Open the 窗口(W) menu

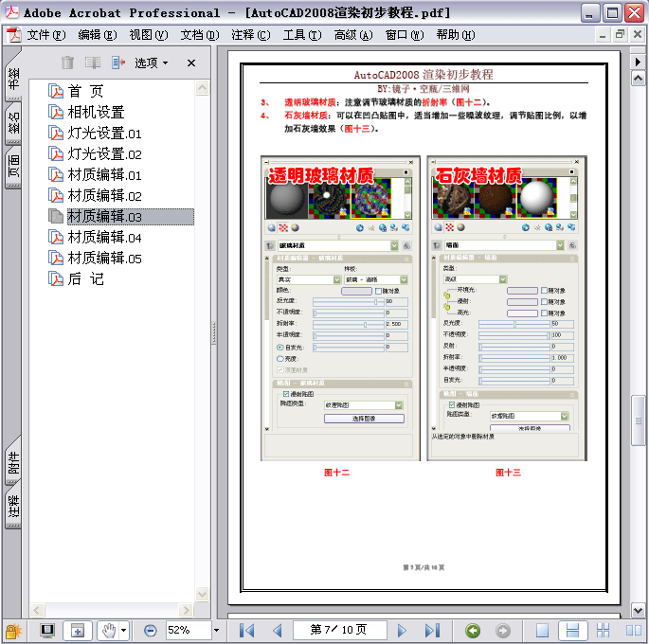405,35
